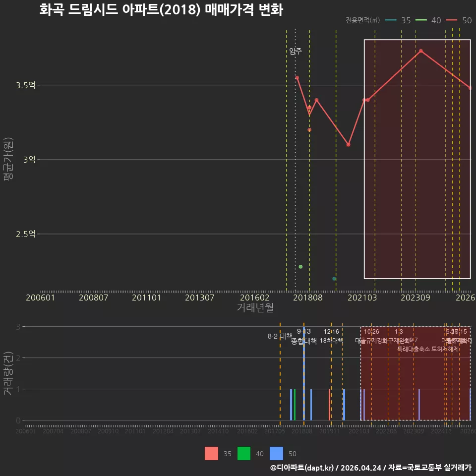Select the teal 35㎡ data point near bottom

[334, 279]
